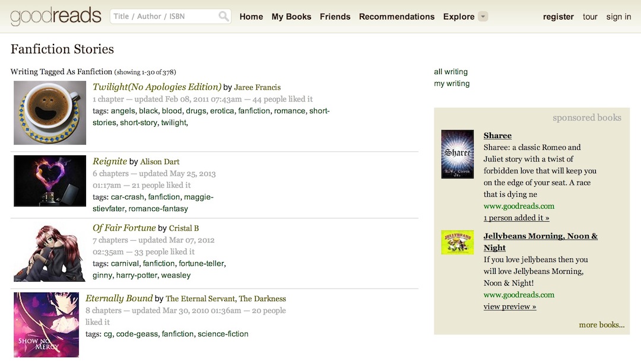
Task: Expand the Explore dropdown arrow
Action: click(483, 17)
